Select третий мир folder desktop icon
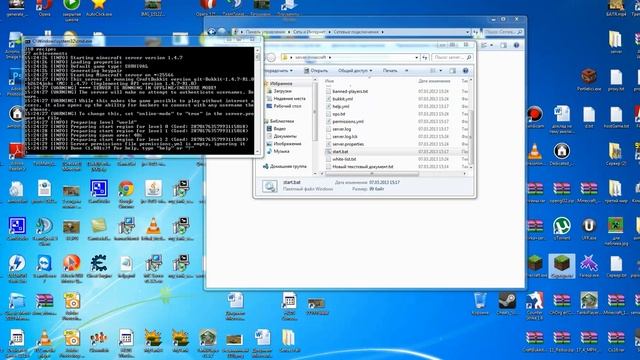This screenshot has width=640, height=360. 616,190
